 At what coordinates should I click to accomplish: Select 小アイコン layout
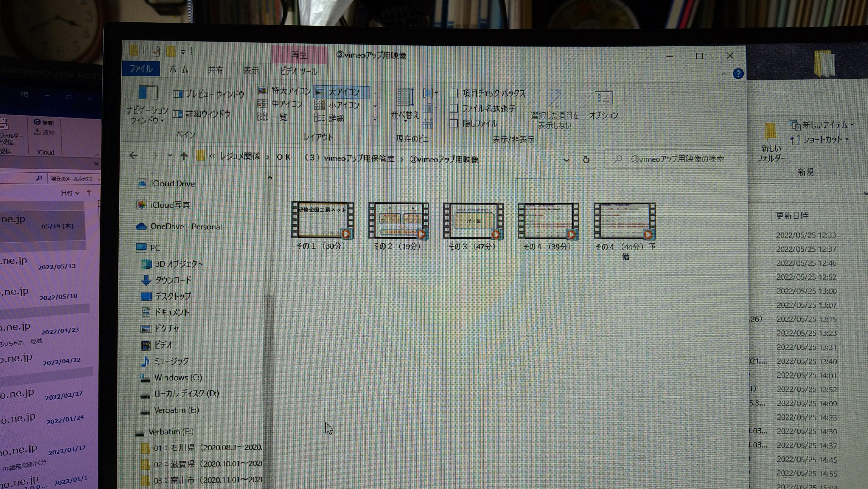(337, 105)
